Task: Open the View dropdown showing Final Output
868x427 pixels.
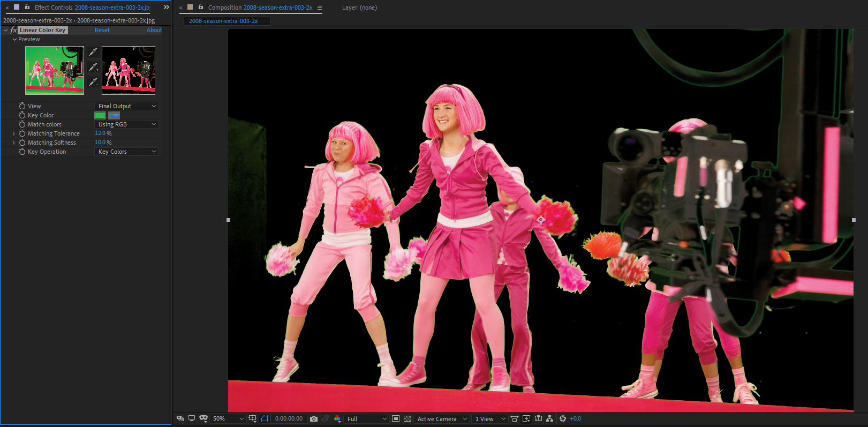Action: point(127,106)
